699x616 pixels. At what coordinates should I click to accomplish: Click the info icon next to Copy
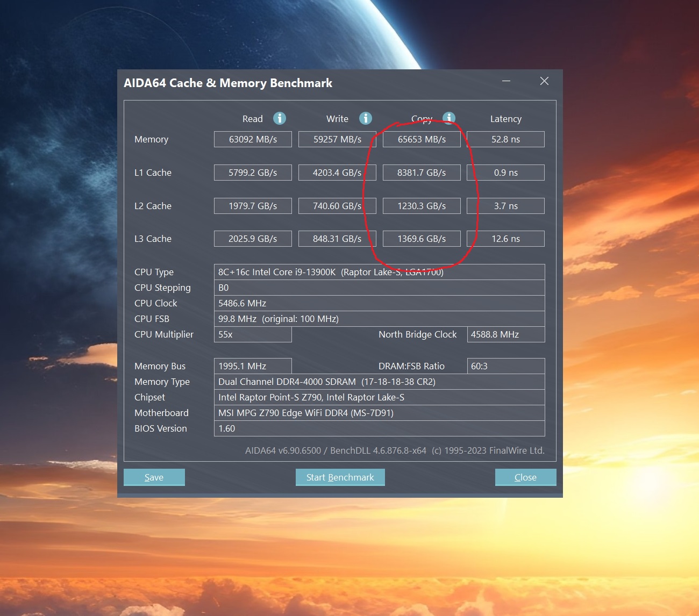(x=449, y=118)
